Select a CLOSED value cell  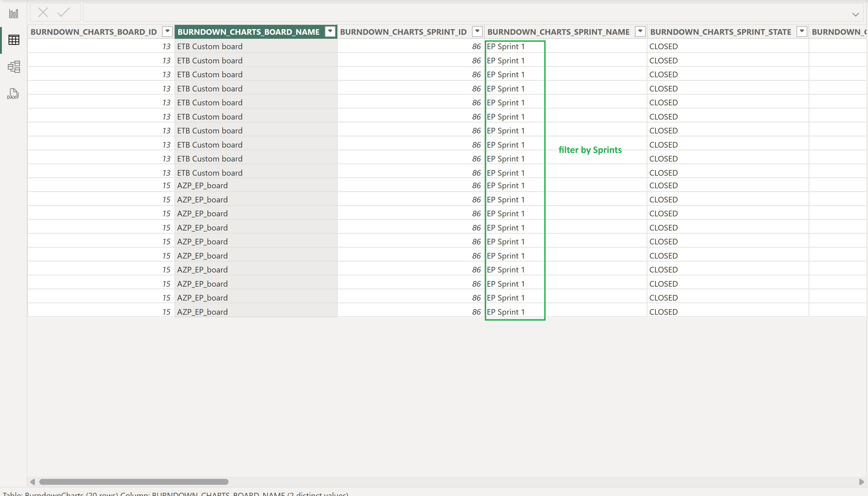(x=664, y=46)
